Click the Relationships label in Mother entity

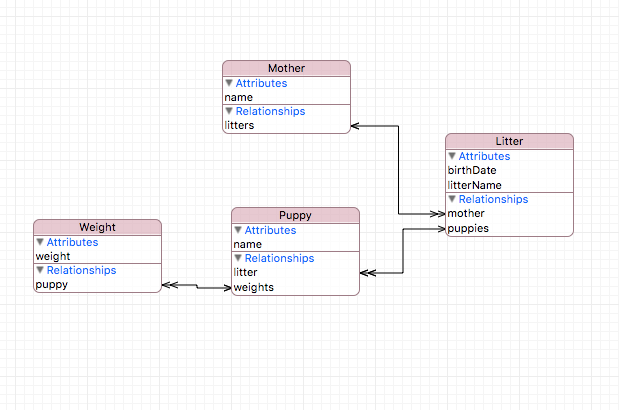pyautogui.click(x=270, y=111)
